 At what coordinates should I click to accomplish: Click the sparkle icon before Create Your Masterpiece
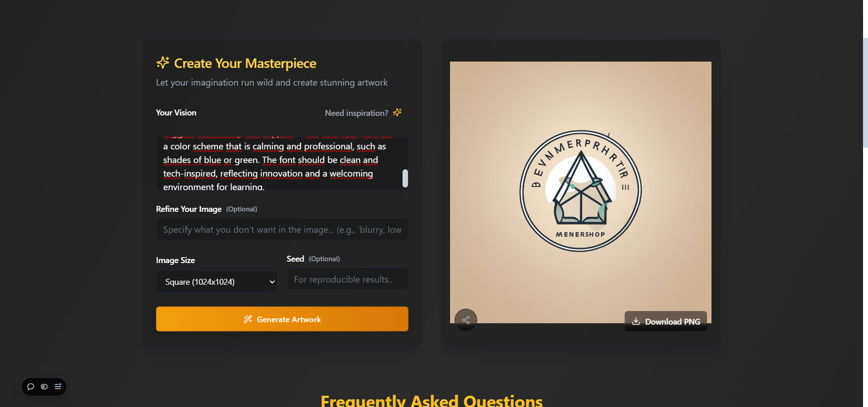[x=163, y=62]
